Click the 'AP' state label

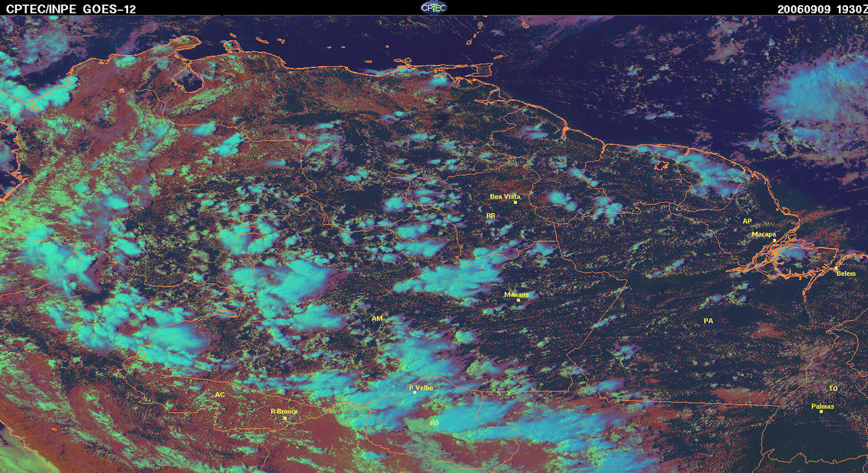(747, 221)
